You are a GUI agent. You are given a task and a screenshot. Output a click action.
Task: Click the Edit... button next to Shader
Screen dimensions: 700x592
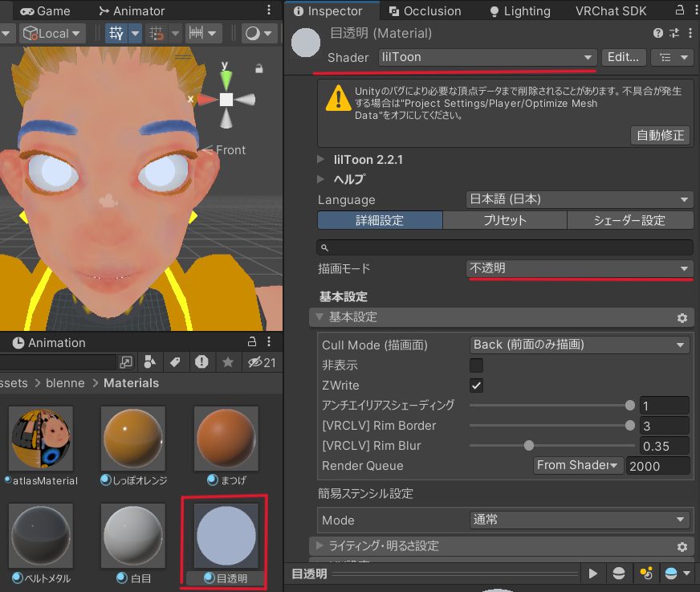624,57
